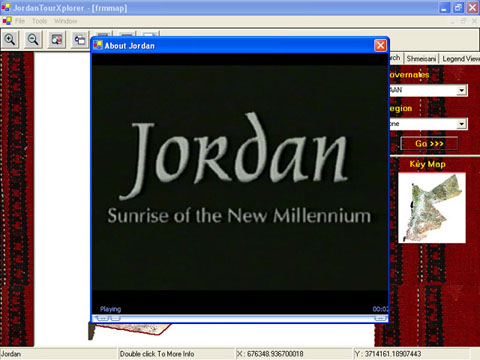Screen dimensions: 480x360
Task: Restore down the main JordanTourXplorer window
Action: pos(458,8)
